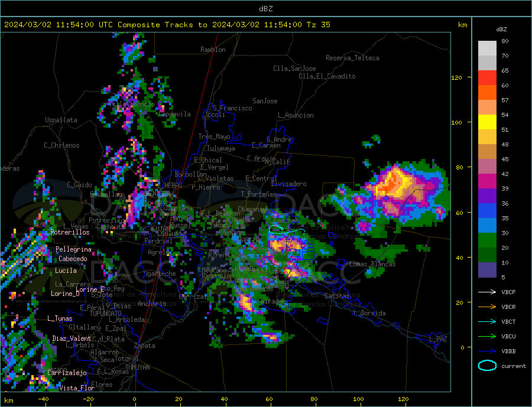Click the 'Tz 35' threshold text in header
The image size is (532, 407).
(318, 25)
